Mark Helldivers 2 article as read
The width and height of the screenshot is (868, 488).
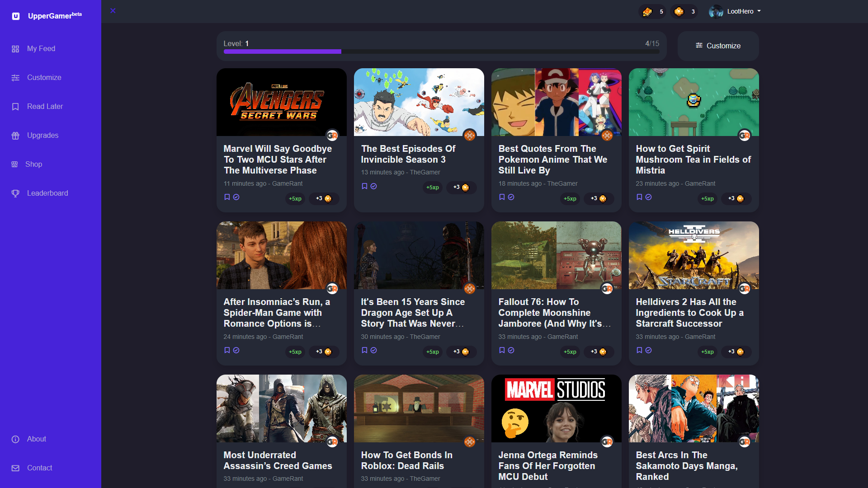click(x=649, y=350)
